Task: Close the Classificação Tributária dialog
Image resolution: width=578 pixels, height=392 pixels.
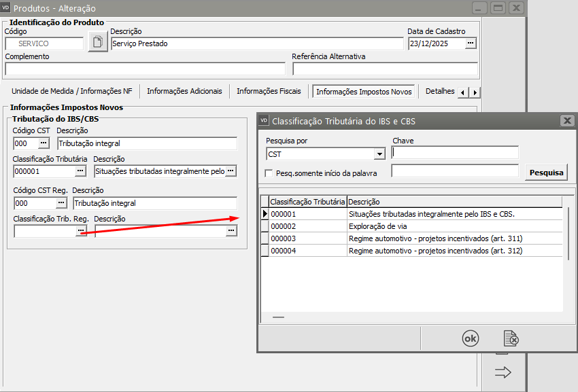Action: tap(566, 121)
